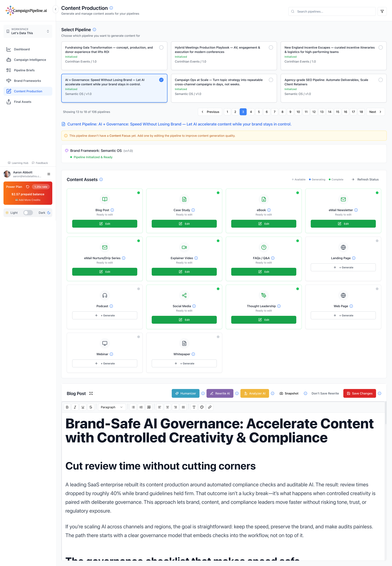Image resolution: width=392 pixels, height=566 pixels.
Task: Click info icon next to Podcast
Action: (111, 306)
